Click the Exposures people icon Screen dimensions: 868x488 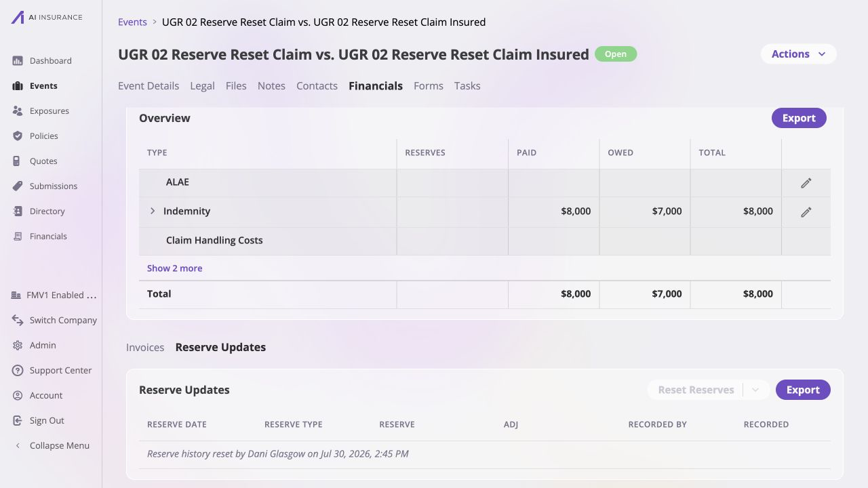point(18,111)
